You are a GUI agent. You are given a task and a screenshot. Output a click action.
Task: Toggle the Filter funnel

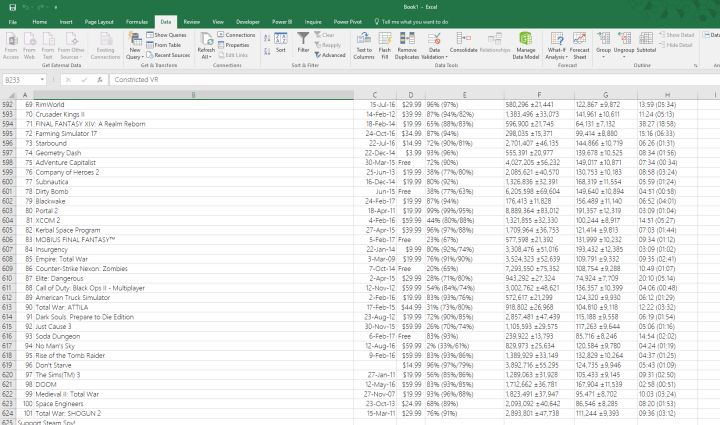pyautogui.click(x=303, y=43)
